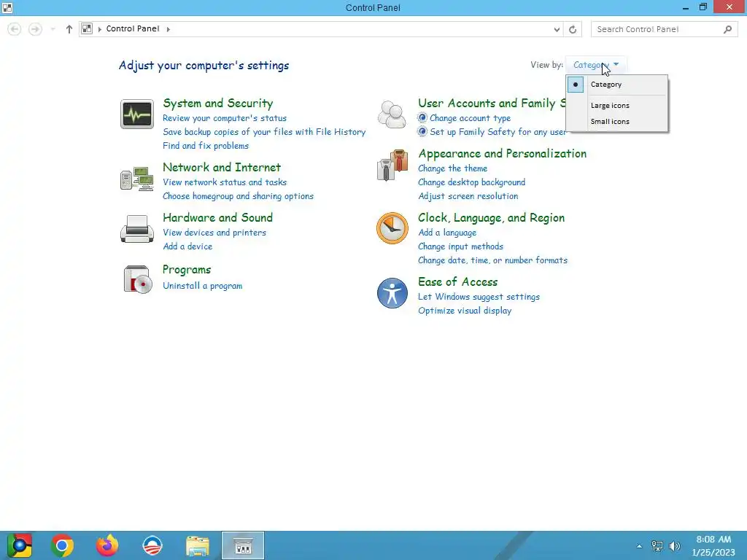
Task: Select the Category view option
Action: tap(617, 85)
